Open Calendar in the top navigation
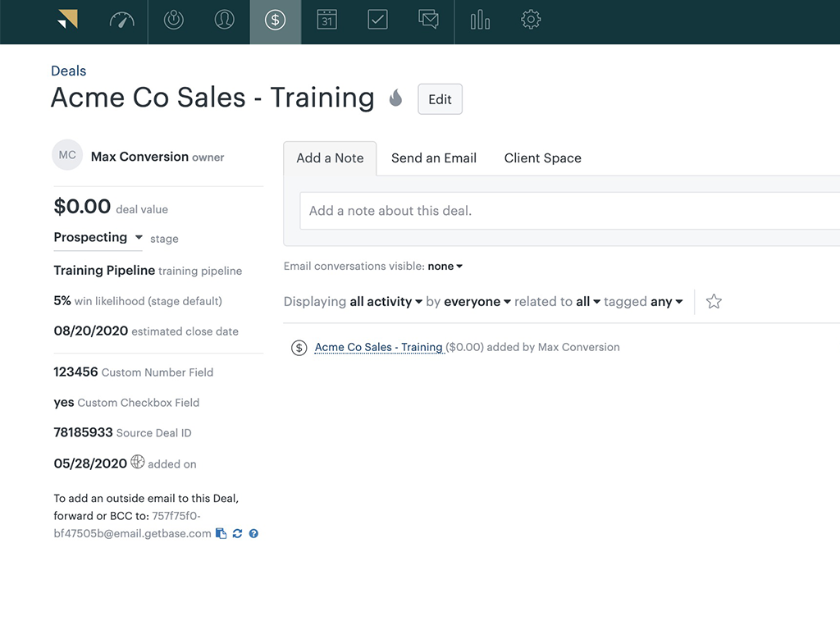This screenshot has height=630, width=840. click(x=326, y=21)
